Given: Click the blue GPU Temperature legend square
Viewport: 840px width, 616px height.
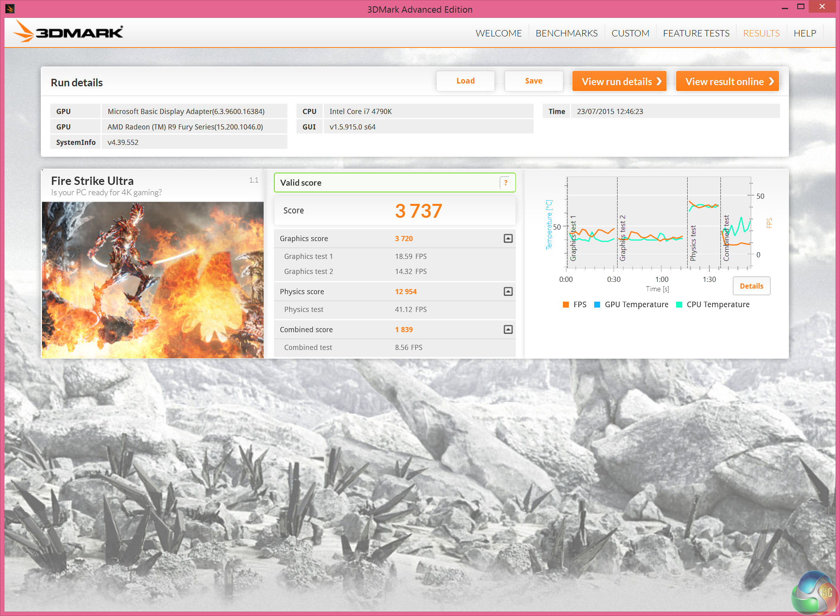Looking at the screenshot, I should (x=597, y=304).
